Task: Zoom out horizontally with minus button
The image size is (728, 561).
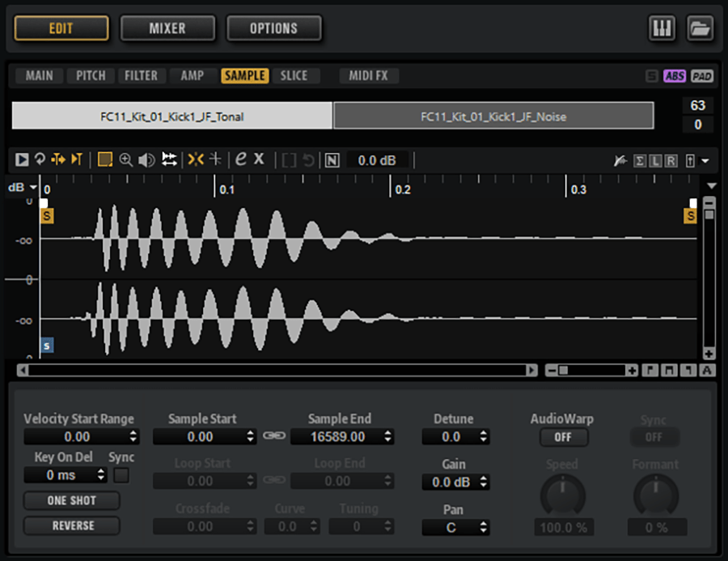Action: [x=551, y=371]
